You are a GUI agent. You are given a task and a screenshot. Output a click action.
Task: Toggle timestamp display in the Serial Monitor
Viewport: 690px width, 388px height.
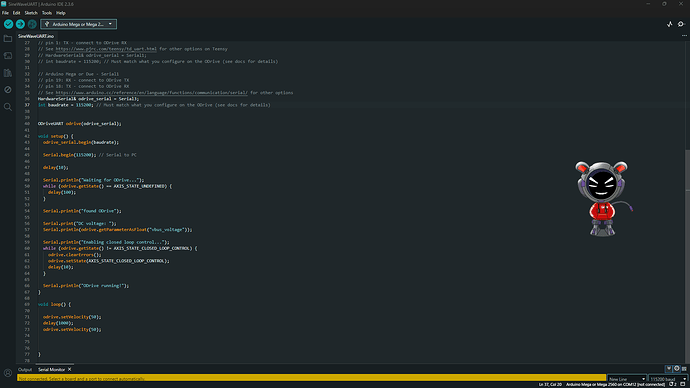click(x=676, y=369)
